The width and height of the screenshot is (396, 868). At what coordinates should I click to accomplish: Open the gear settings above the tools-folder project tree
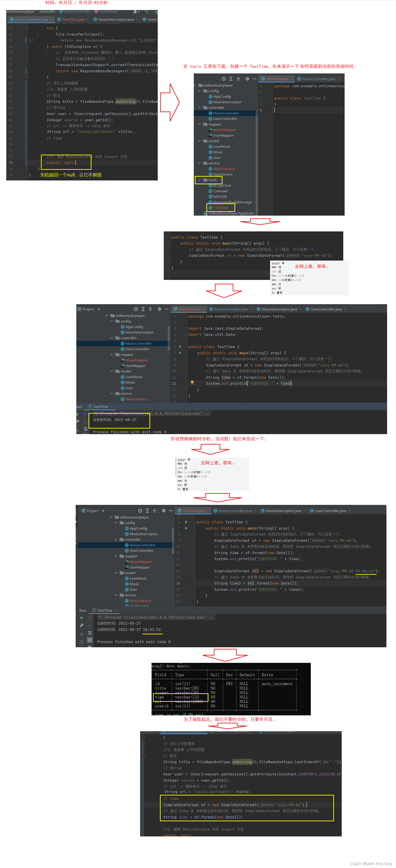click(247, 79)
